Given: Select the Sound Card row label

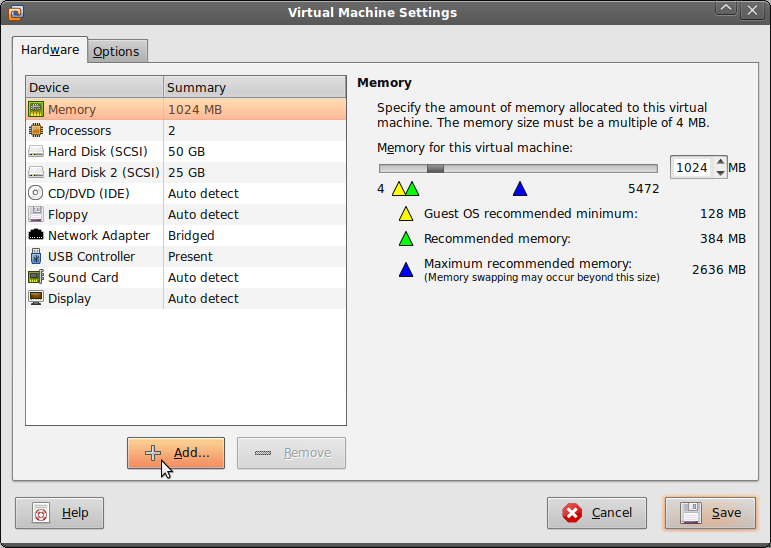Looking at the screenshot, I should (x=83, y=277).
